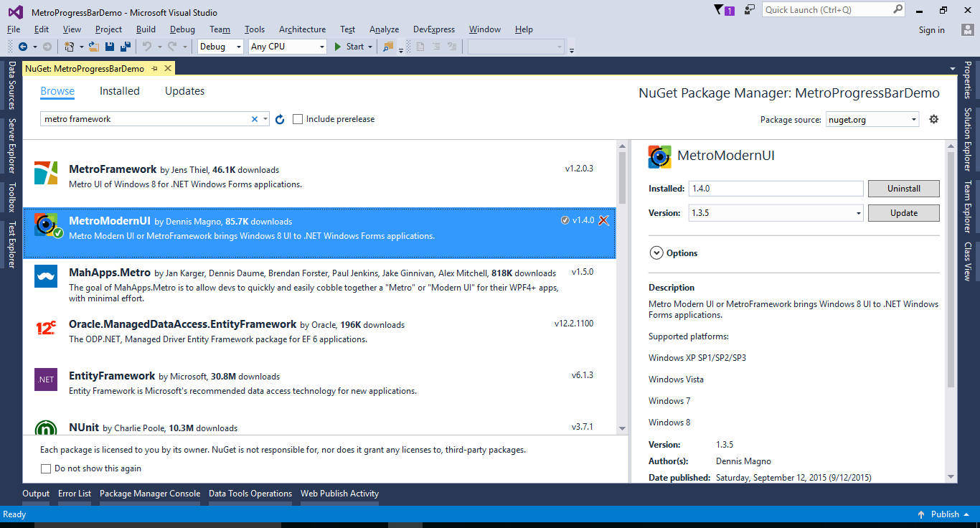Click the Visual Studio logo icon
980x528 pixels.
coord(15,11)
